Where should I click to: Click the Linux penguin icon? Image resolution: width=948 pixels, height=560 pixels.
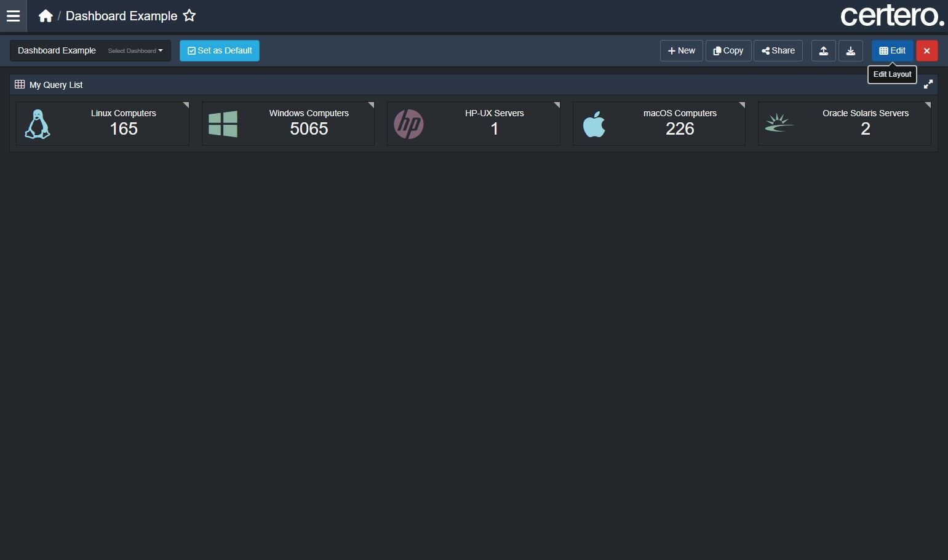tap(38, 124)
